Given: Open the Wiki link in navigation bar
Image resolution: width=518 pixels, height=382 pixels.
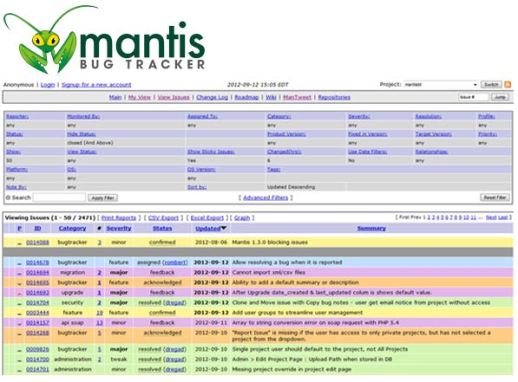Looking at the screenshot, I should coord(271,97).
